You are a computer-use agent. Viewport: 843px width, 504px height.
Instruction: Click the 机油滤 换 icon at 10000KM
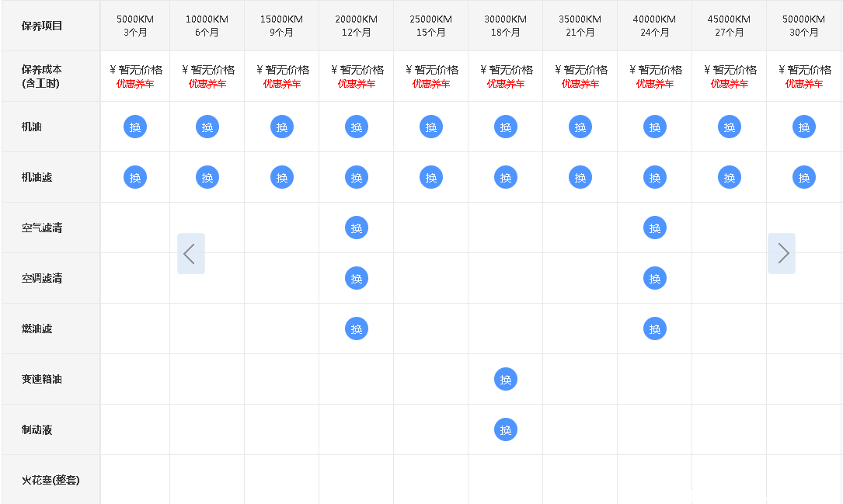tap(207, 177)
